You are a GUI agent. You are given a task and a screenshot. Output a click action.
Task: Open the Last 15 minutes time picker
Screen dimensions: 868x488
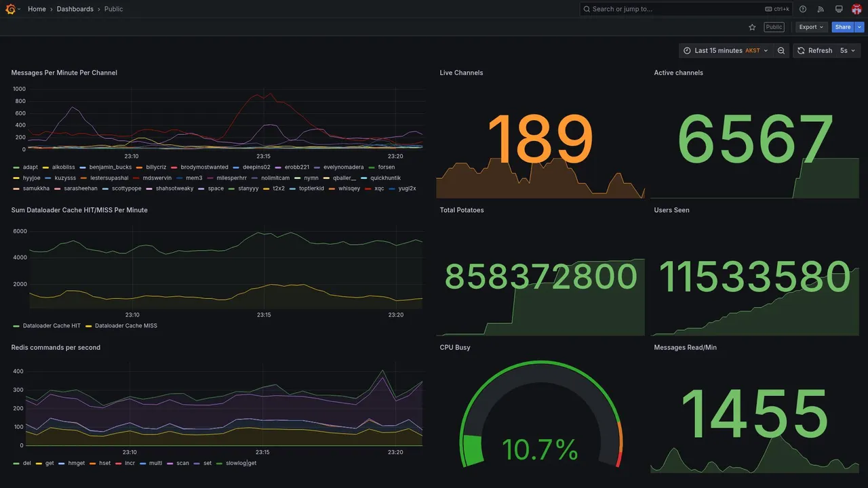(726, 51)
